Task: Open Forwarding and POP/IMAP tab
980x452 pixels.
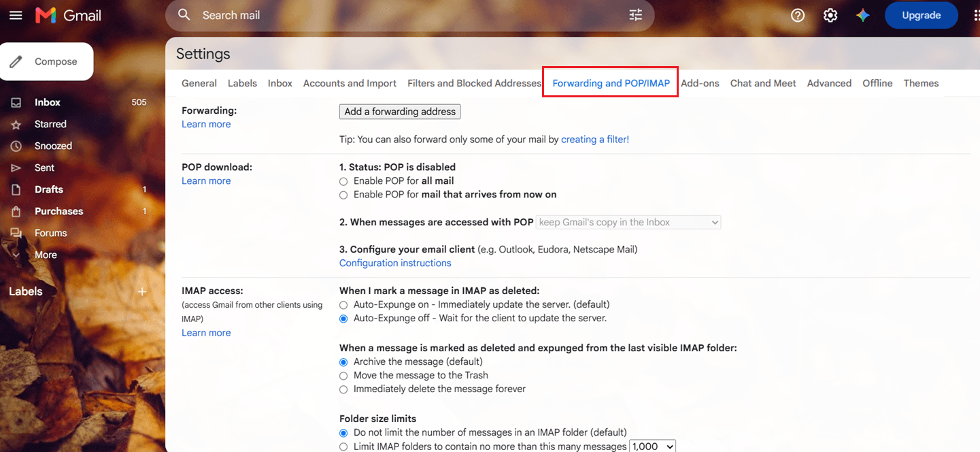Action: coord(611,83)
